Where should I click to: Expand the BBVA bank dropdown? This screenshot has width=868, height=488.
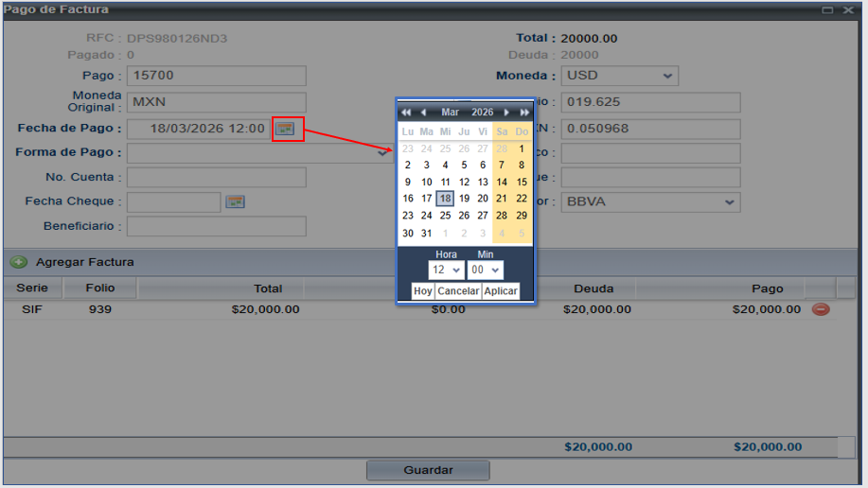[650, 201]
